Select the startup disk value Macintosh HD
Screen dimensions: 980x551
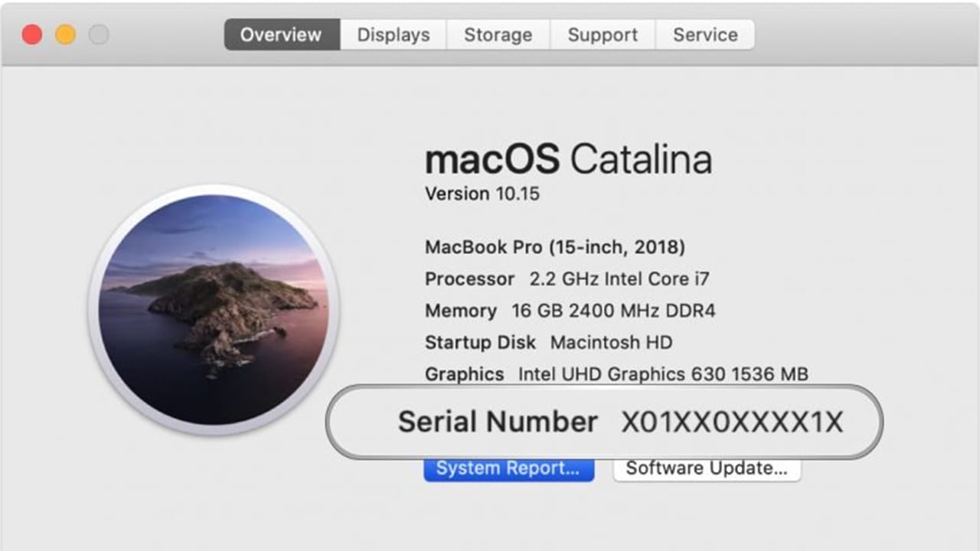click(x=612, y=343)
